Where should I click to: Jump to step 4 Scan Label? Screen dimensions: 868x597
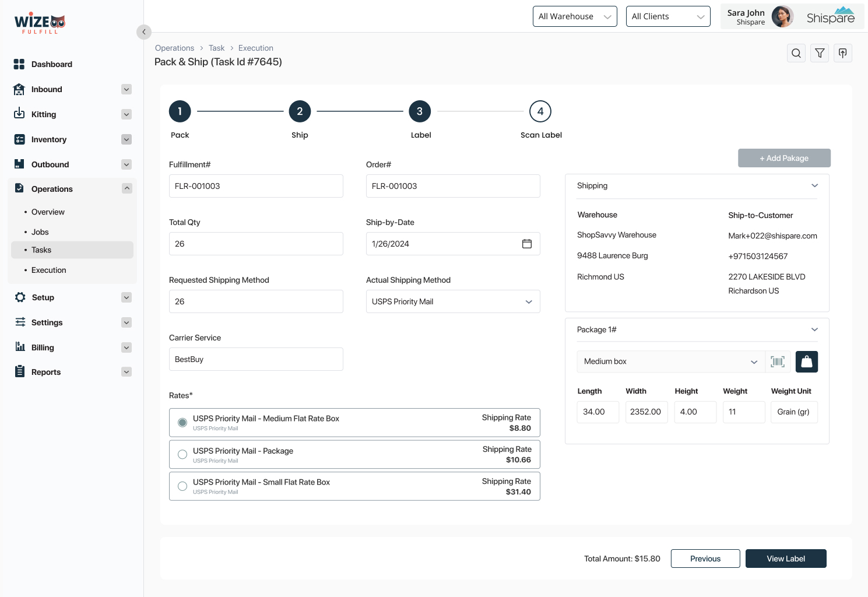(540, 111)
